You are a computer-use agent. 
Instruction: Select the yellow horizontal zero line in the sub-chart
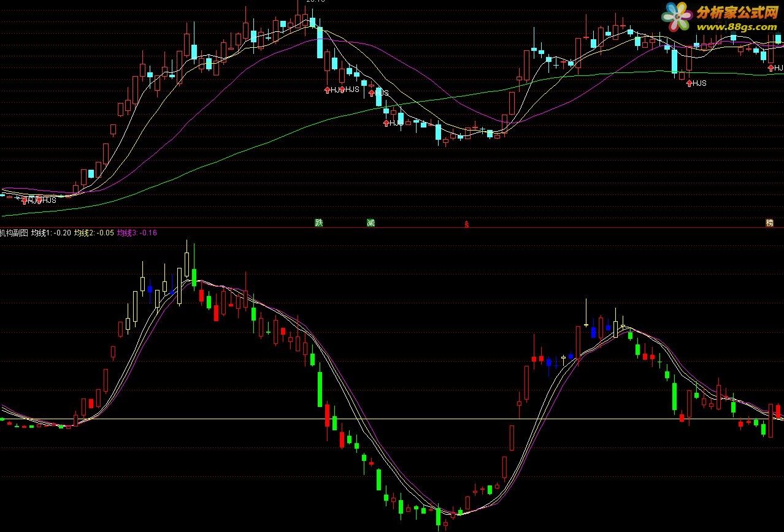(392, 419)
